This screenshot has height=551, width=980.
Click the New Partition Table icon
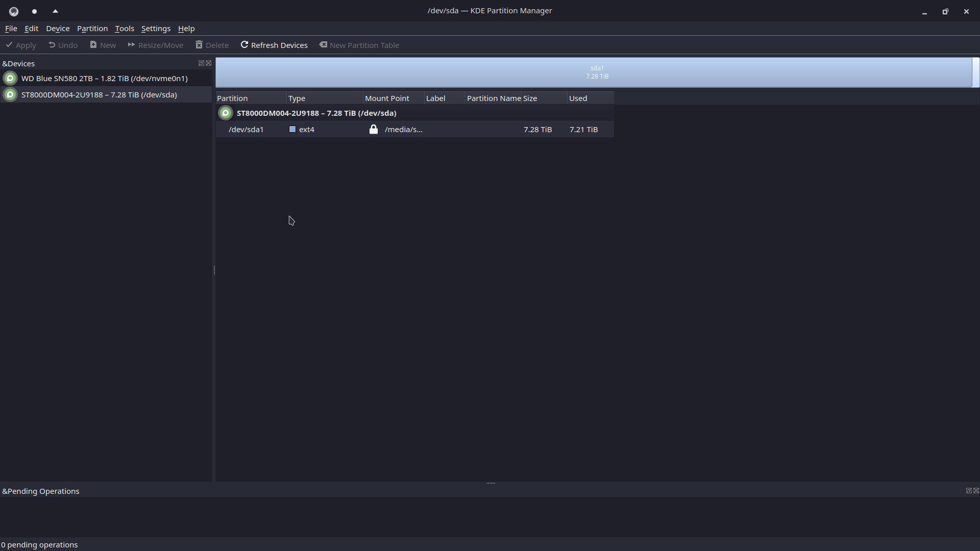click(x=323, y=45)
